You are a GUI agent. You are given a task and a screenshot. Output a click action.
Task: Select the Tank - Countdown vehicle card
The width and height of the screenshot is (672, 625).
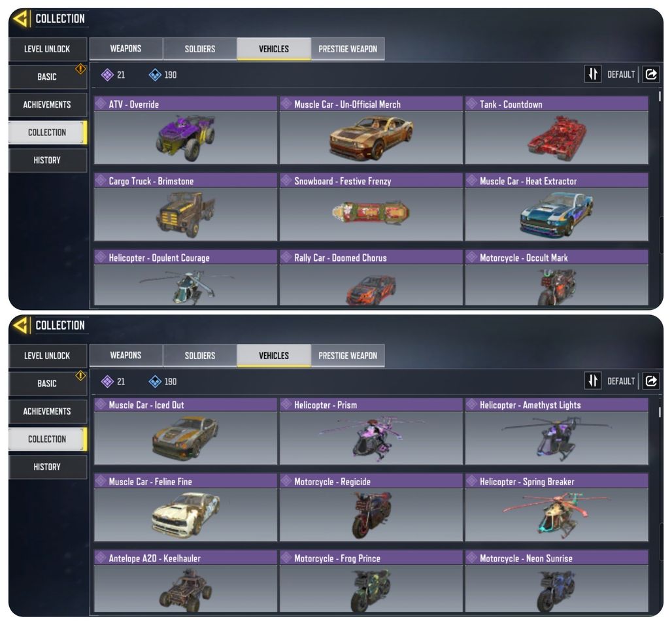[x=557, y=130]
